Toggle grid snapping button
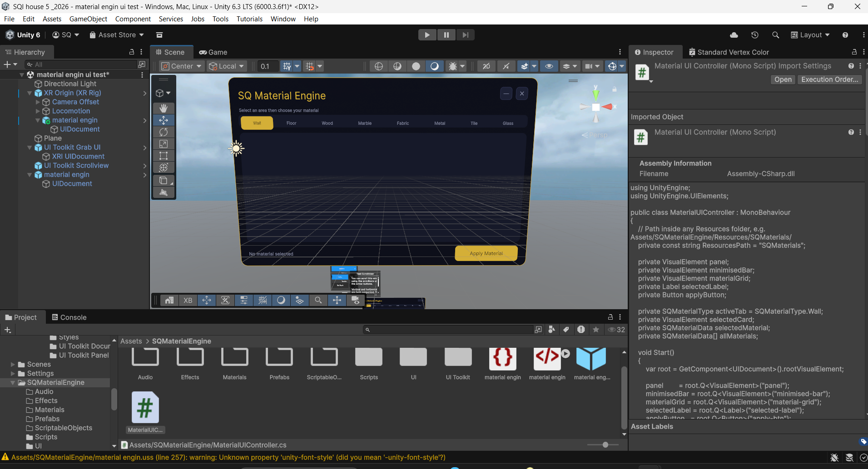The width and height of the screenshot is (868, 469). point(287,66)
